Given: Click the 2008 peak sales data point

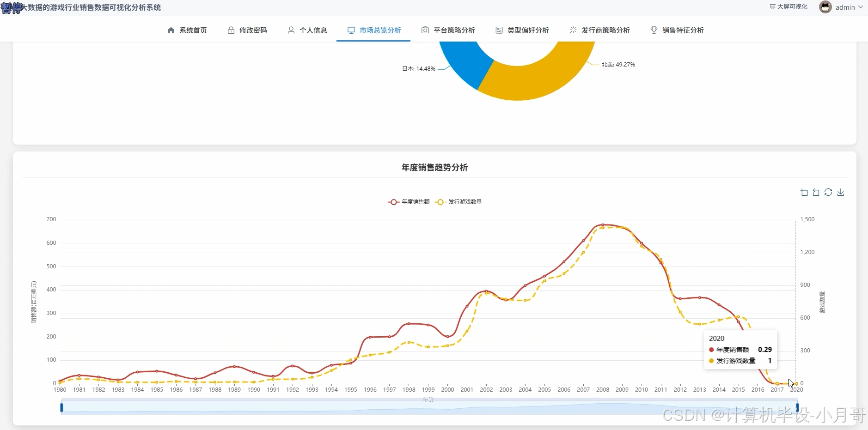Looking at the screenshot, I should click(603, 225).
